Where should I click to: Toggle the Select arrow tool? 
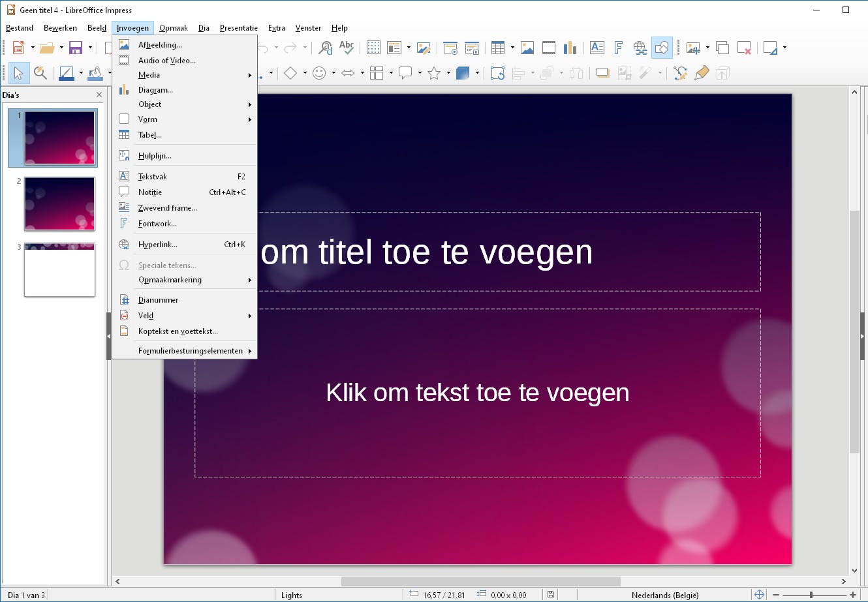pos(18,73)
